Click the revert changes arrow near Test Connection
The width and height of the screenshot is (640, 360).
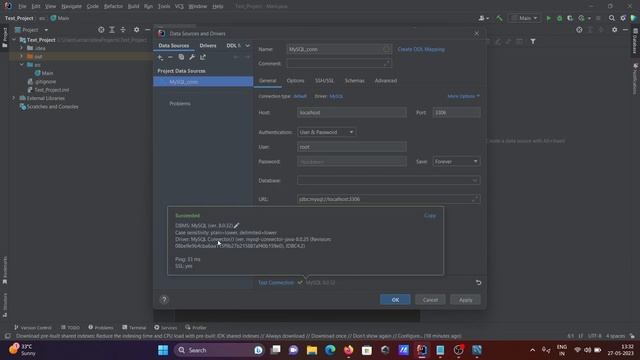coord(478,282)
